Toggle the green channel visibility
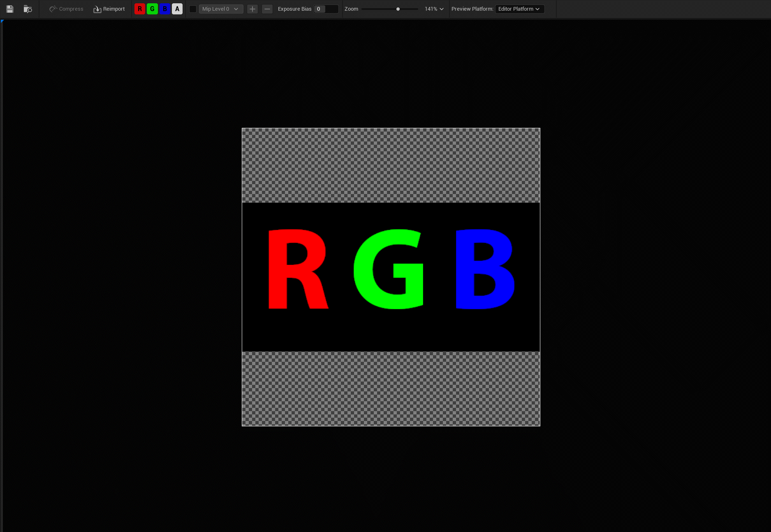 [x=152, y=9]
